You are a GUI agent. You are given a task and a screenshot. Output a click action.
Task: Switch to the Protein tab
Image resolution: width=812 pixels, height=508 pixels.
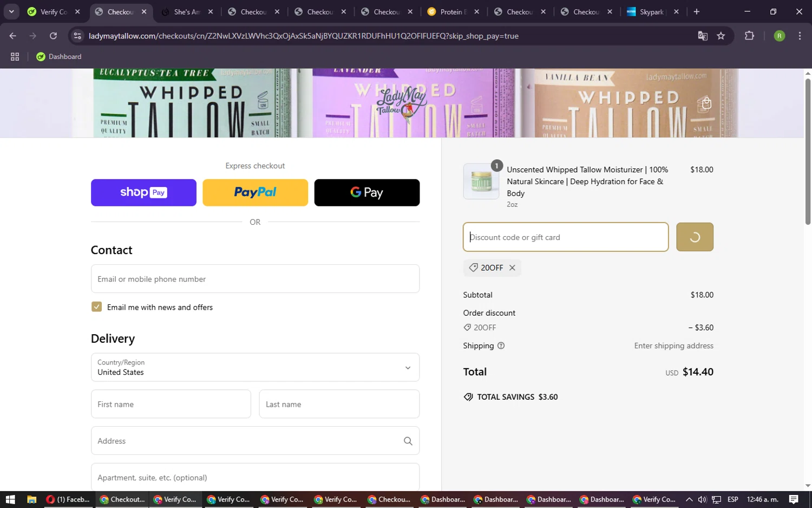tap(454, 11)
